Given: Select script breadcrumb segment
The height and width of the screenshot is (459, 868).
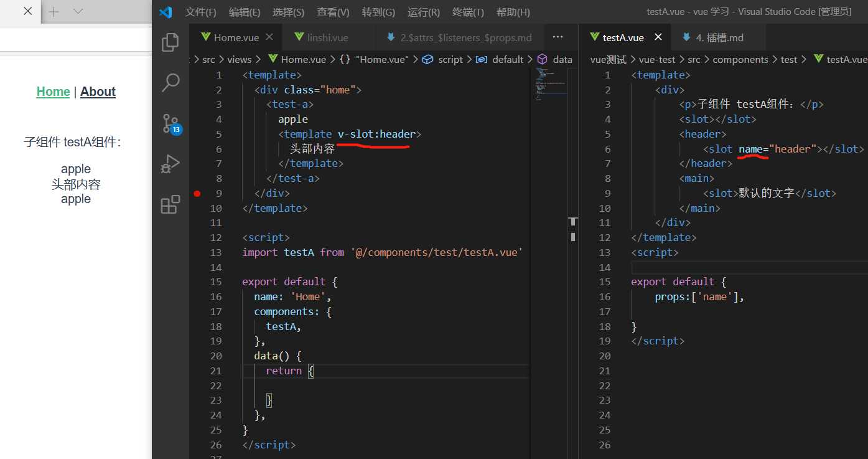Looking at the screenshot, I should tap(442, 59).
